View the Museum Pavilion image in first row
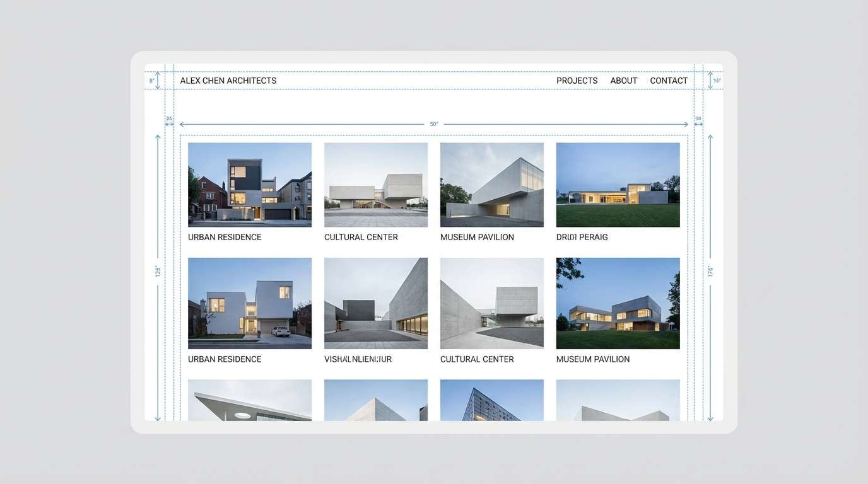The height and width of the screenshot is (484, 868). (492, 184)
